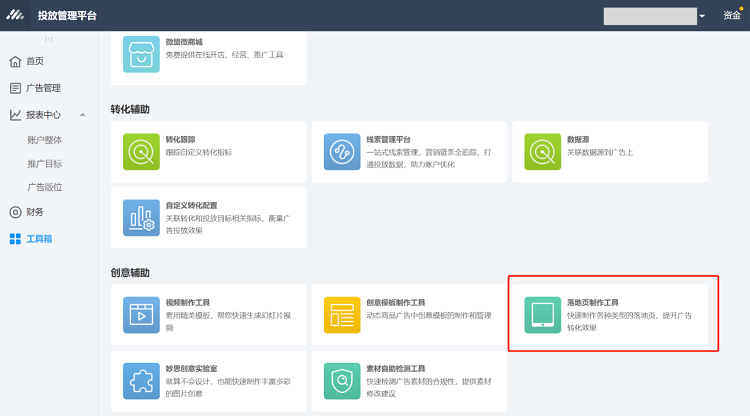This screenshot has height=416, width=750.
Task: Open 工具箱 in sidebar
Action: (x=39, y=239)
